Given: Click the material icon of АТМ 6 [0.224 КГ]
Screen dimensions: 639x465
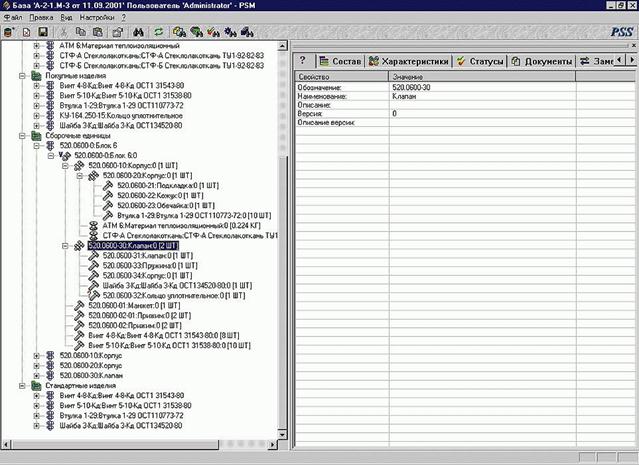Looking at the screenshot, I should tap(93, 226).
